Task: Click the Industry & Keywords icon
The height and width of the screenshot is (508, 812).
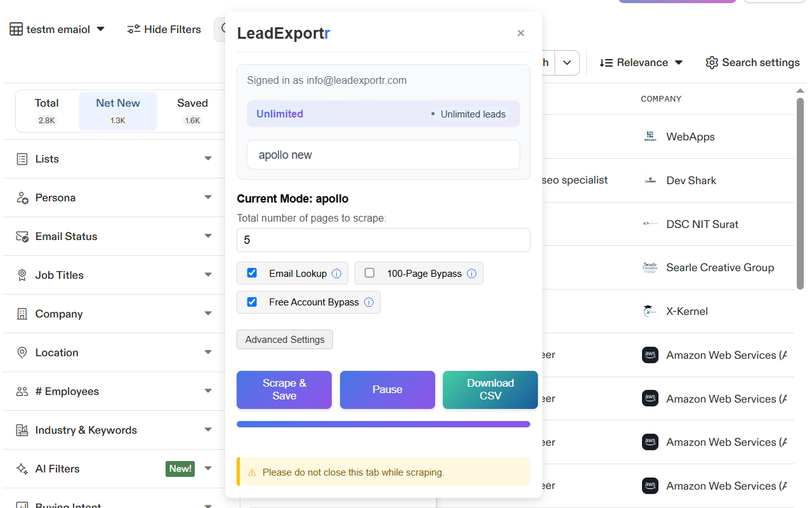Action: click(22, 430)
